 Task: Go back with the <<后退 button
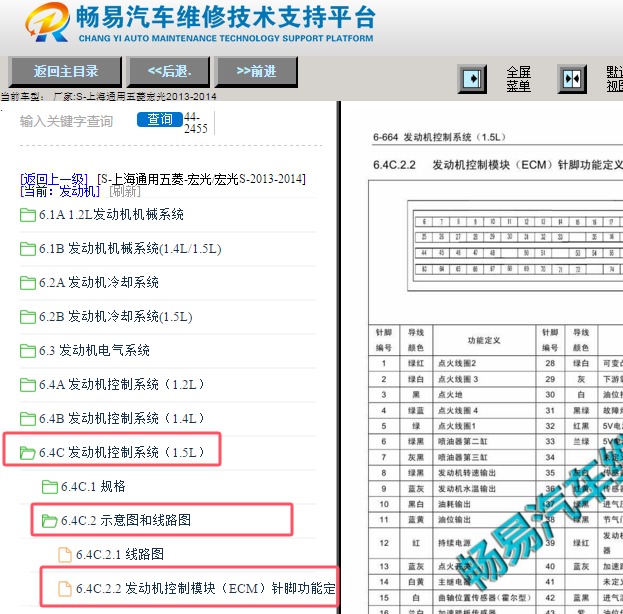point(168,72)
